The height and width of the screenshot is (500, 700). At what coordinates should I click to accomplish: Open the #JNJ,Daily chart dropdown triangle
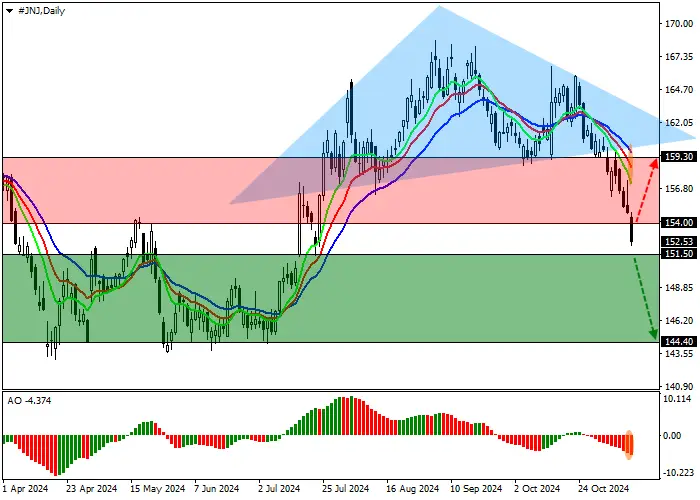[9, 11]
